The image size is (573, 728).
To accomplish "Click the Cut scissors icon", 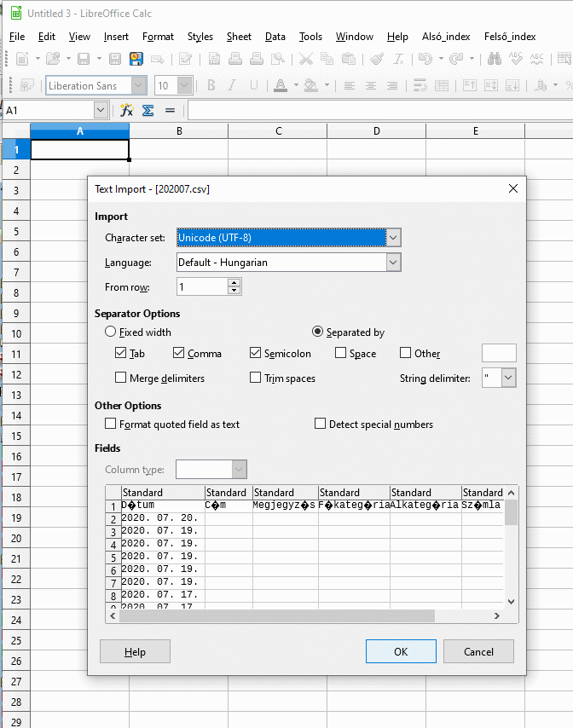I will pyautogui.click(x=305, y=60).
